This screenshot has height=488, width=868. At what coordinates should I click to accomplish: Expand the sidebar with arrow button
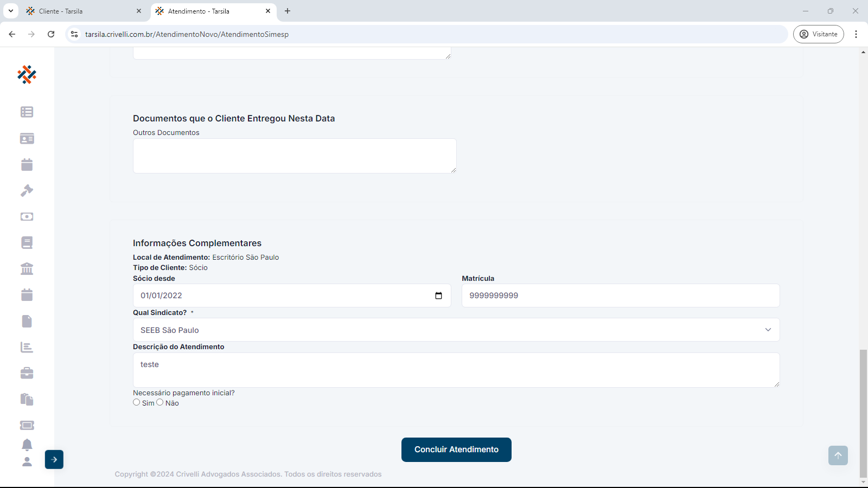54,459
